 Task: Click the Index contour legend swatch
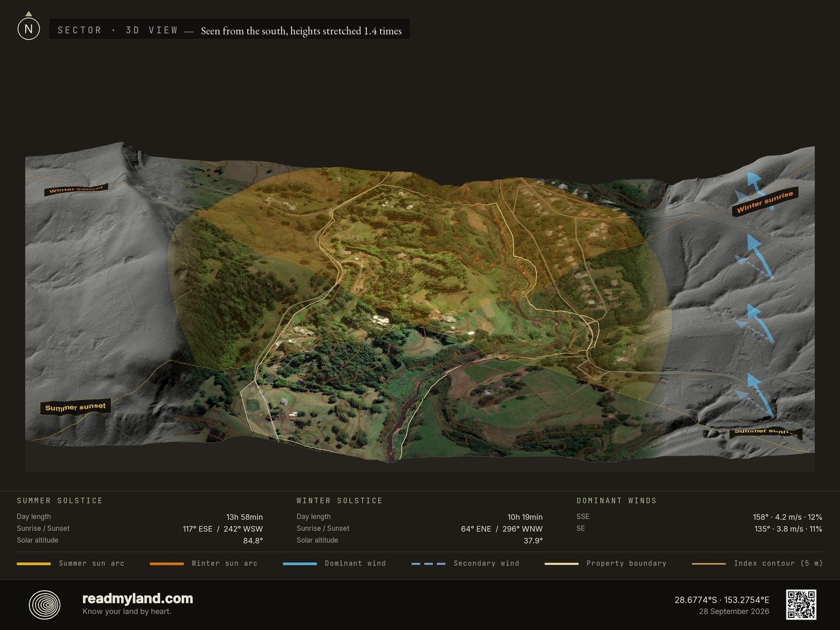(x=709, y=563)
